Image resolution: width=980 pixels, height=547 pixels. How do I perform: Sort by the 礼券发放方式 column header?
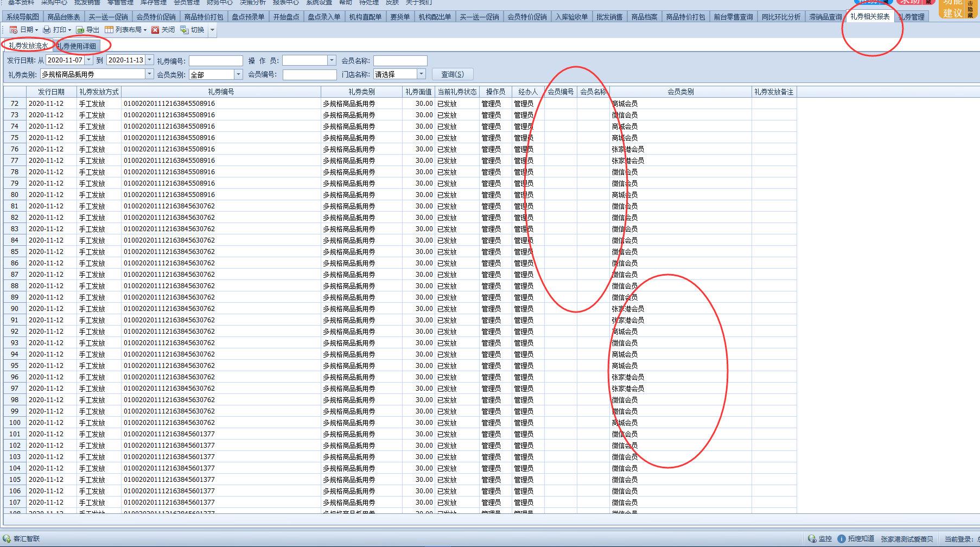[99, 92]
